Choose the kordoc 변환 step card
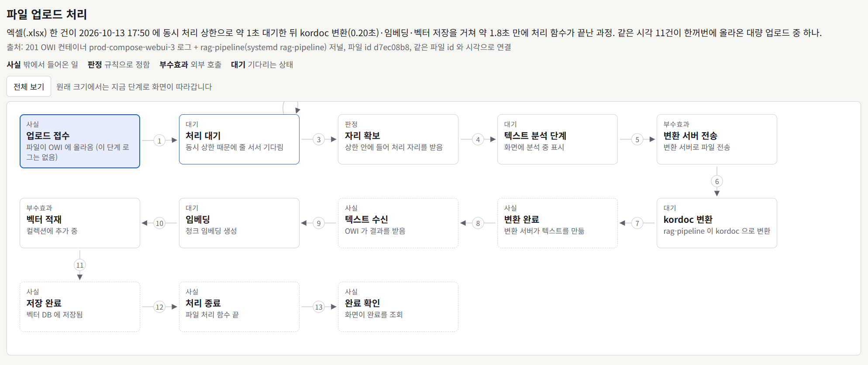This screenshot has width=868, height=365. 717,223
